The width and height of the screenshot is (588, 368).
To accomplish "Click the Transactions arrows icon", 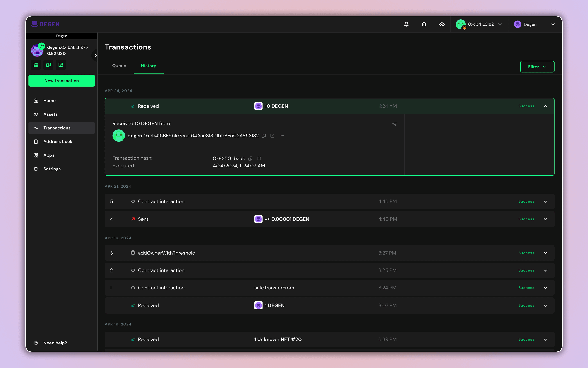I will pyautogui.click(x=36, y=128).
